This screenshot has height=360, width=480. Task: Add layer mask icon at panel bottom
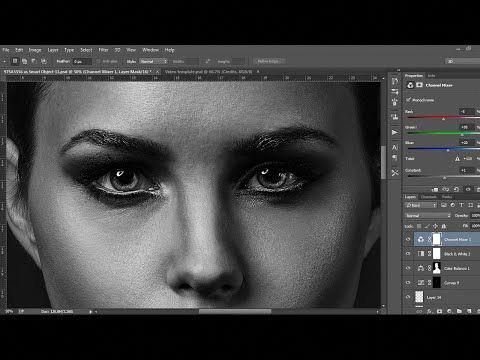pyautogui.click(x=439, y=311)
